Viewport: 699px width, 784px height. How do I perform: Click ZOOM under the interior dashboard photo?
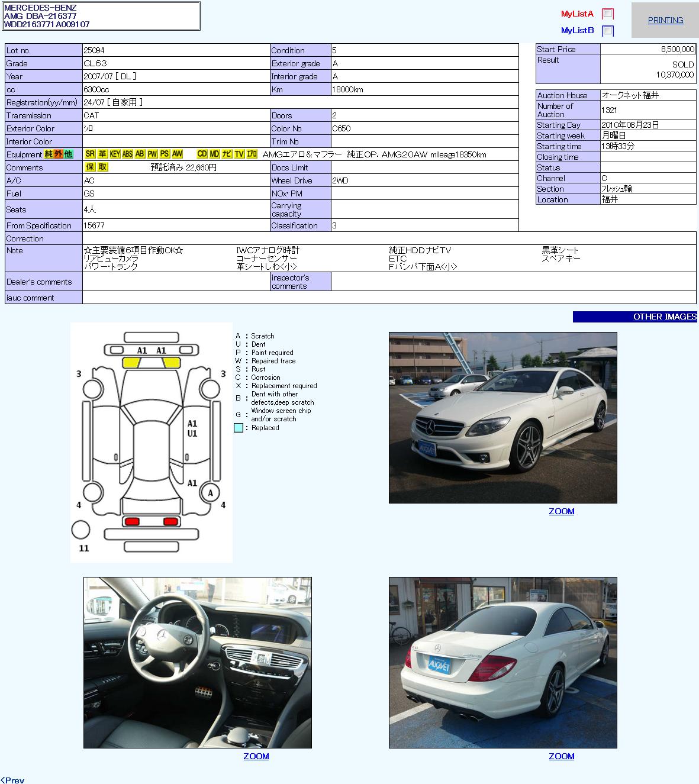coord(256,756)
